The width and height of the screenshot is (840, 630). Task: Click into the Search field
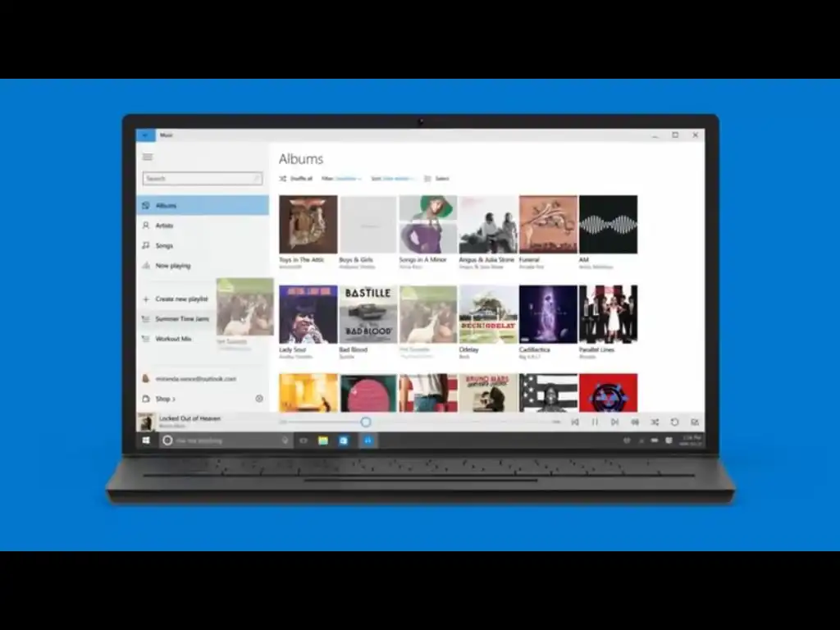(x=203, y=178)
